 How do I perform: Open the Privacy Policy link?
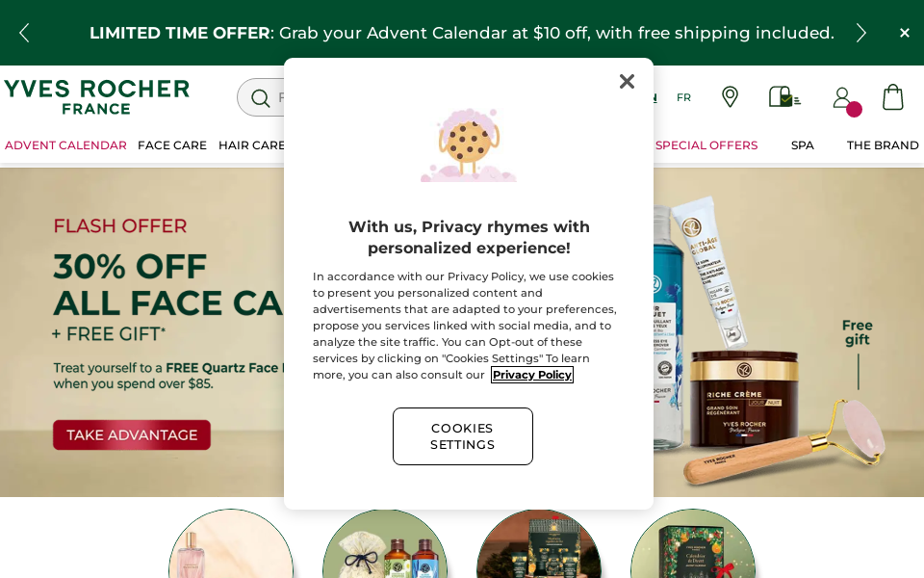532,375
